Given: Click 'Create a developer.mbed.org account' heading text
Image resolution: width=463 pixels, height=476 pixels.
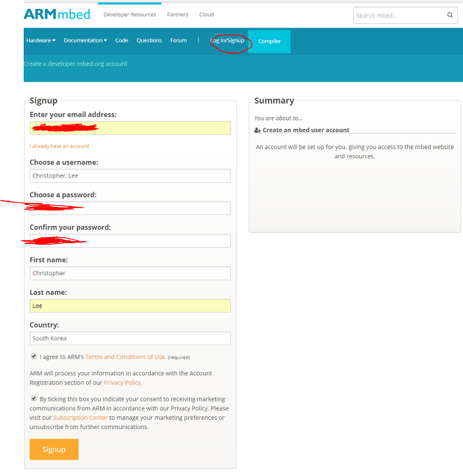Looking at the screenshot, I should point(75,63).
